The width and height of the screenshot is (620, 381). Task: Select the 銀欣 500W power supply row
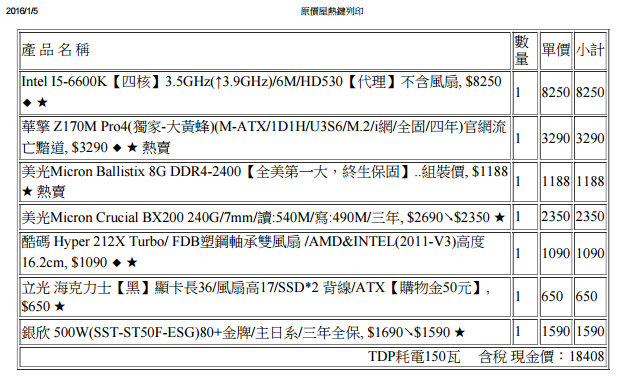pos(243,332)
